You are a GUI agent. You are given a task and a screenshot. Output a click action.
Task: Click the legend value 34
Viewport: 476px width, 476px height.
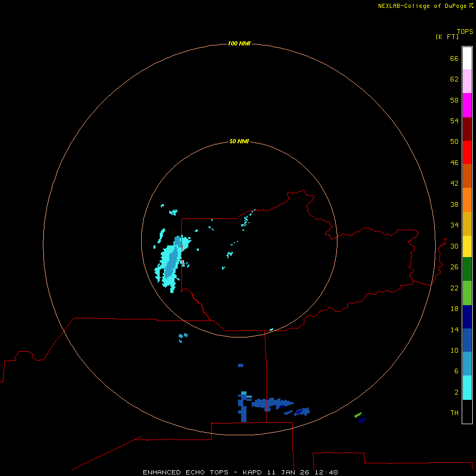pyautogui.click(x=454, y=225)
